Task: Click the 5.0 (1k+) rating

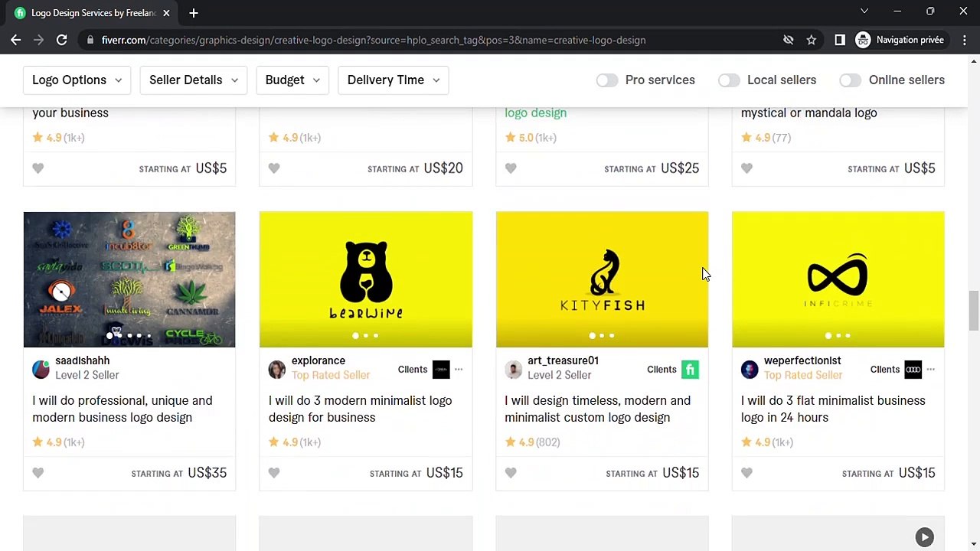Action: (531, 138)
